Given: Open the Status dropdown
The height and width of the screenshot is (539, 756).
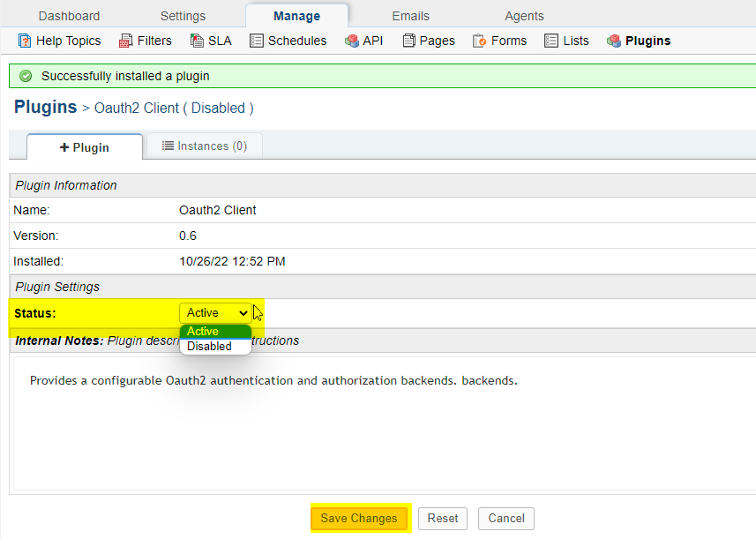Looking at the screenshot, I should 216,313.
